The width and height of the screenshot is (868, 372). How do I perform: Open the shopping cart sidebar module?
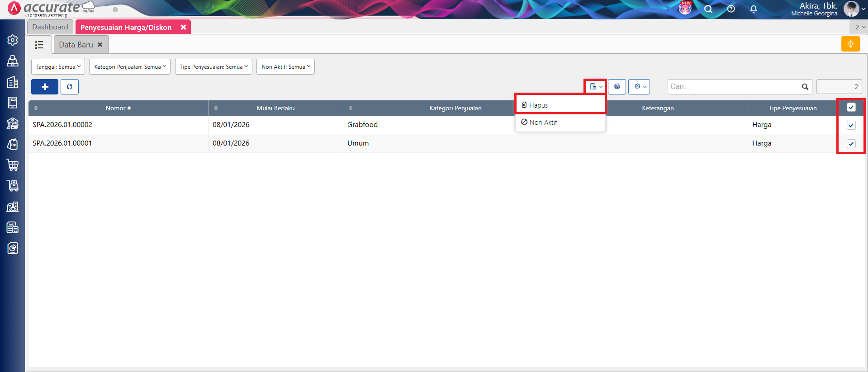click(x=13, y=165)
